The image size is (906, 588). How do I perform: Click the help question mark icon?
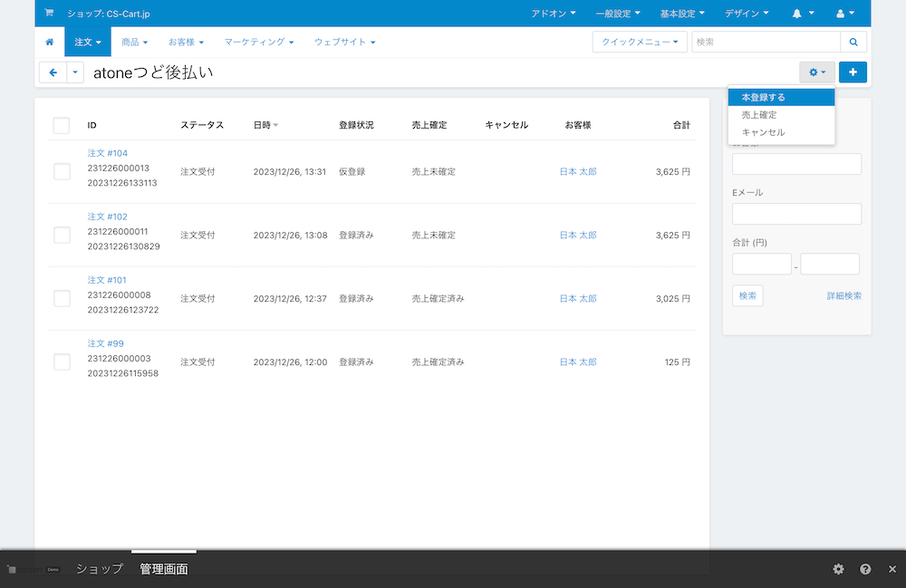(865, 569)
